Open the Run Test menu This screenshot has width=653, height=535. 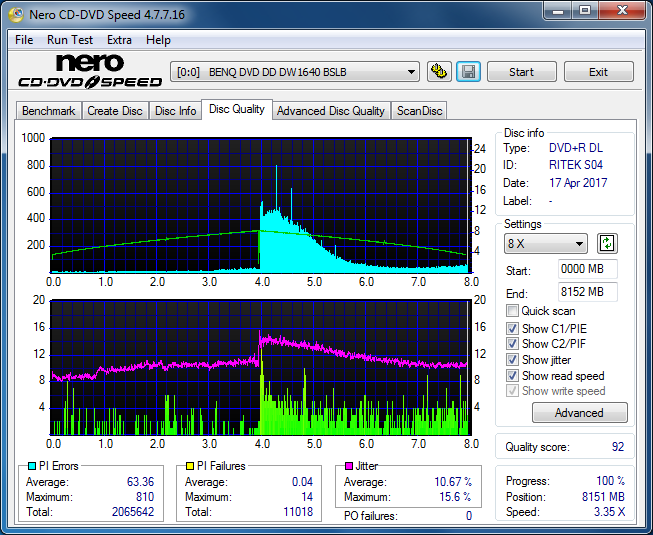point(70,40)
